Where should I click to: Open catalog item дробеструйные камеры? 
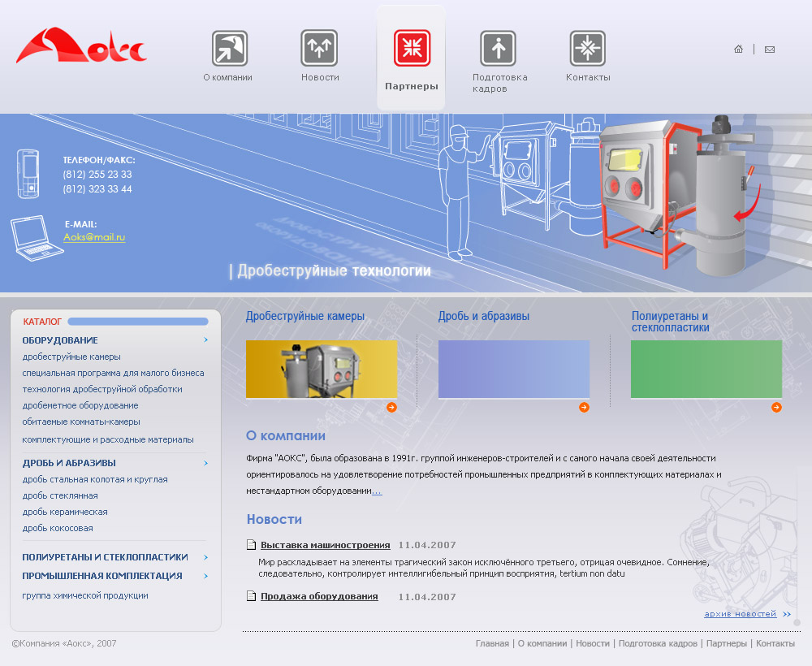(71, 357)
